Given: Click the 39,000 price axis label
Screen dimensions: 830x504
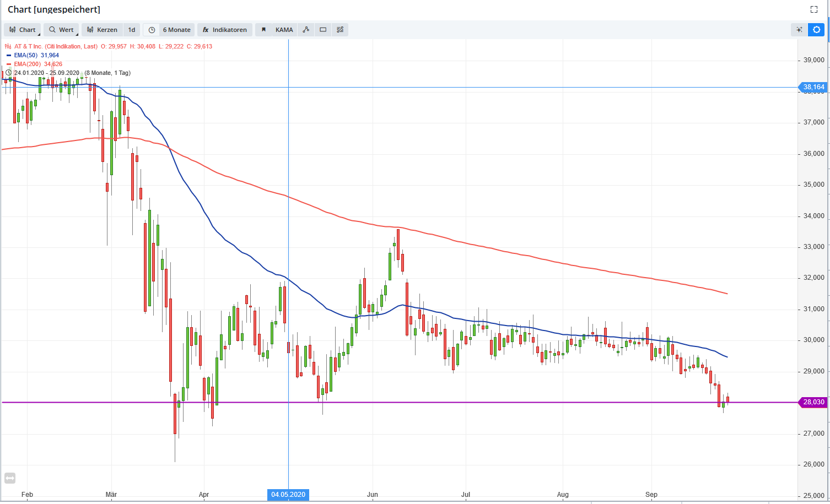Looking at the screenshot, I should click(814, 60).
